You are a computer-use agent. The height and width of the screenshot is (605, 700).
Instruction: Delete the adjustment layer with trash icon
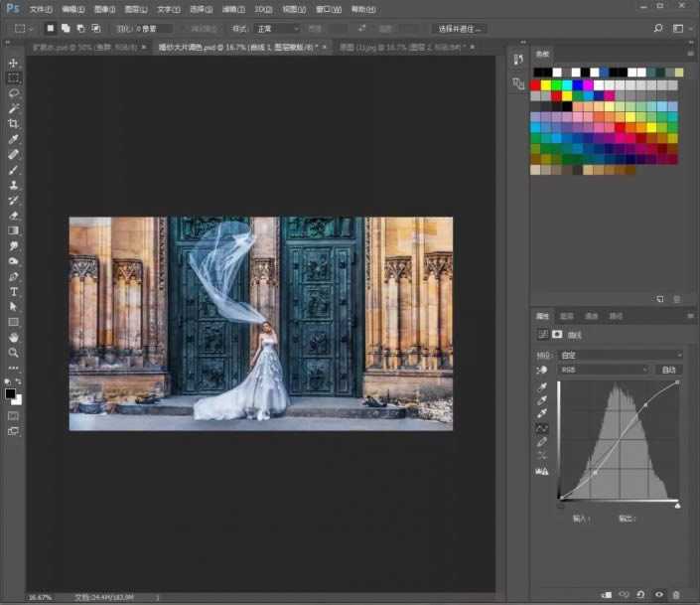tap(676, 594)
